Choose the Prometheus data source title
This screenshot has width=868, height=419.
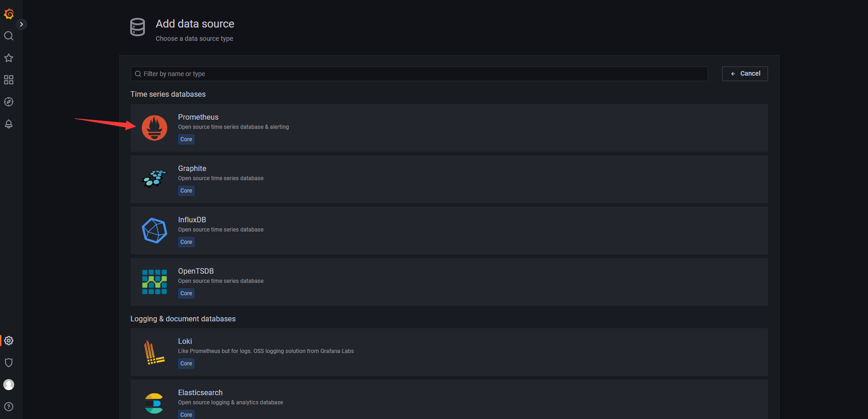pyautogui.click(x=198, y=117)
